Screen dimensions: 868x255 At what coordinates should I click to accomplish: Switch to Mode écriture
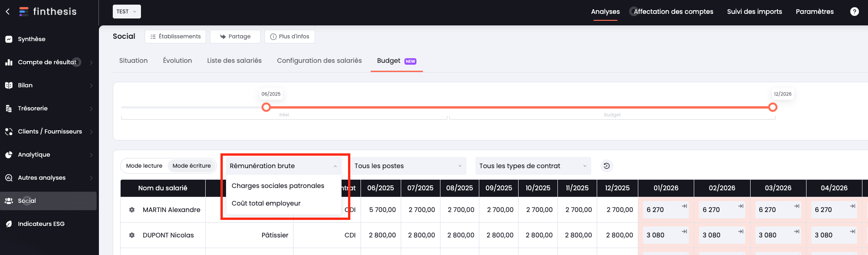click(x=191, y=166)
